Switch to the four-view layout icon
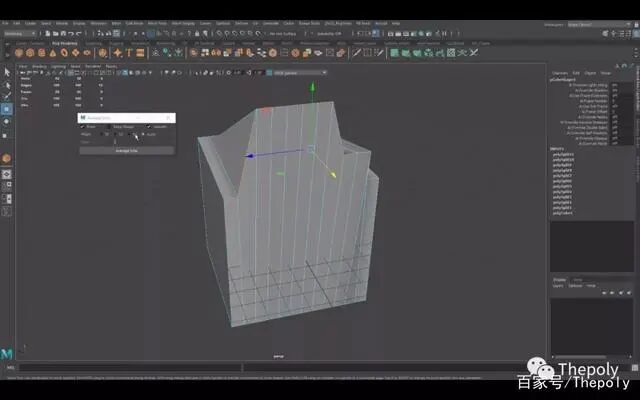Viewport: 640px width, 400px height. pyautogui.click(x=7, y=187)
